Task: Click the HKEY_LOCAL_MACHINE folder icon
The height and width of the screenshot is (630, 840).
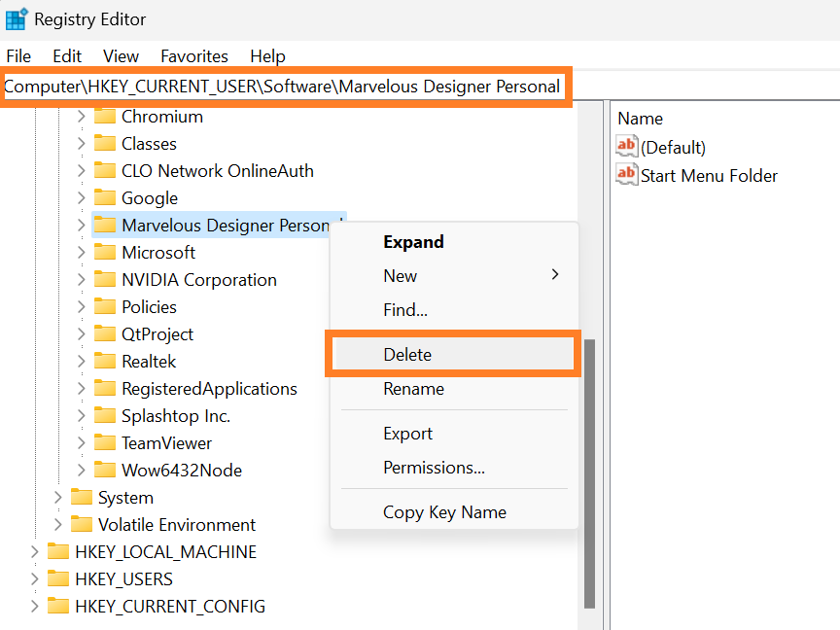Action: (x=58, y=552)
